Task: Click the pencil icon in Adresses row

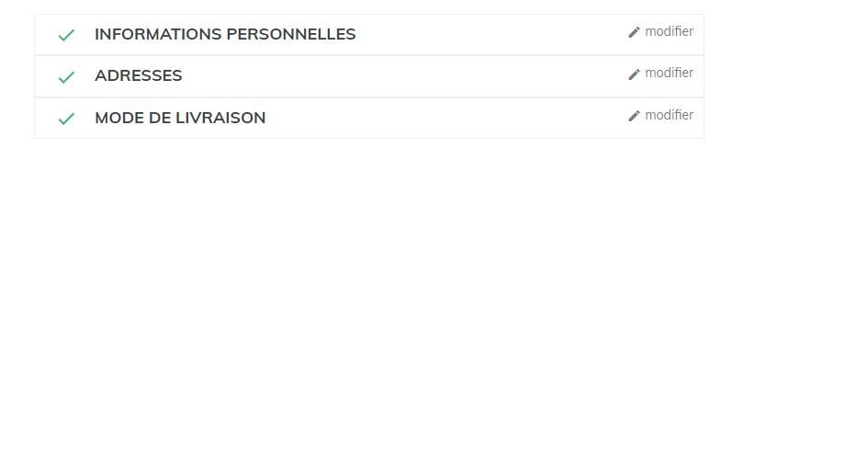Action: tap(634, 74)
